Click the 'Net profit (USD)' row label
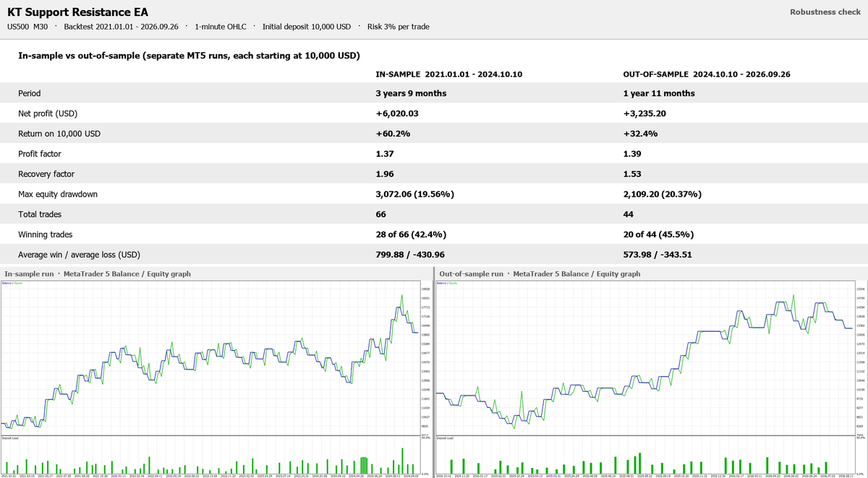This screenshot has height=478, width=868. coord(48,114)
